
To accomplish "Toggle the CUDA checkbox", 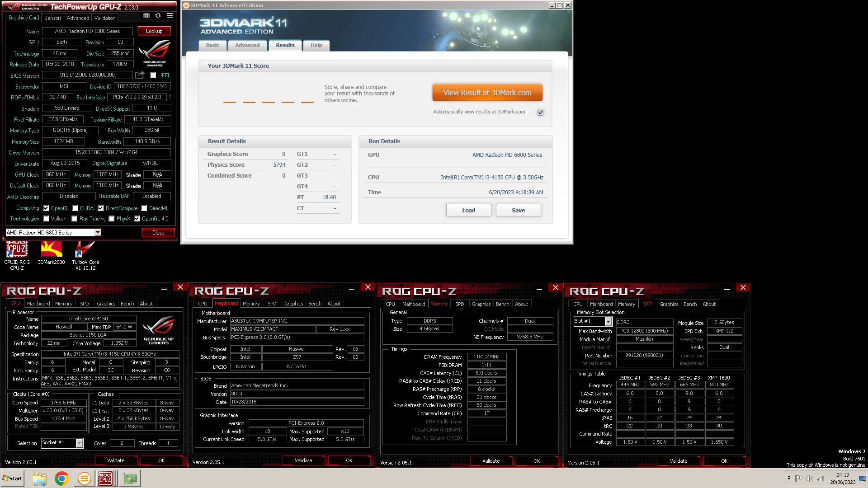I will 75,208.
